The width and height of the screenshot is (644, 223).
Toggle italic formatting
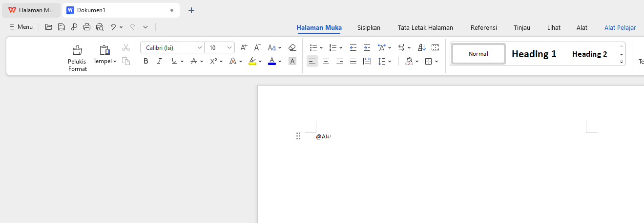point(159,61)
